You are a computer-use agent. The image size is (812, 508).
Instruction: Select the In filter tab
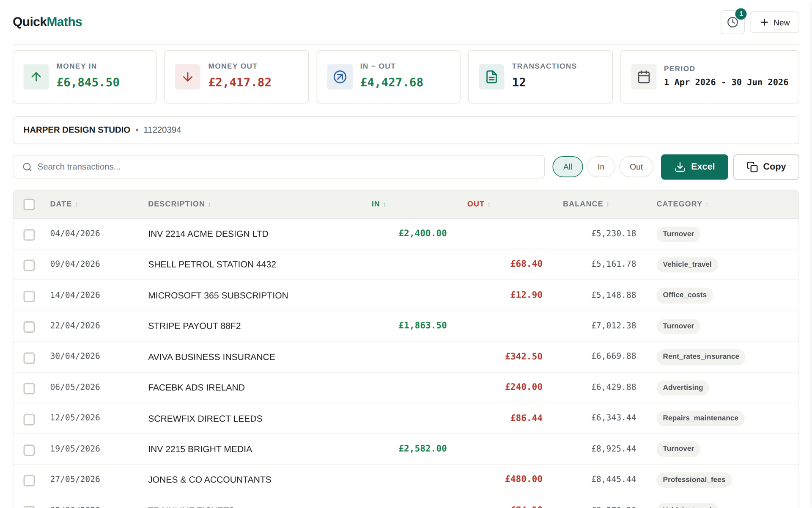point(601,167)
